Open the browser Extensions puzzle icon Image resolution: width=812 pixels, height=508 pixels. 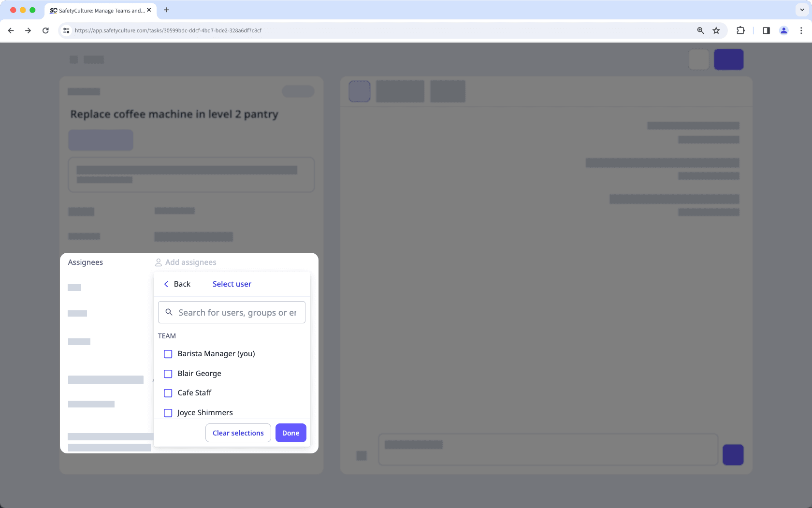(x=740, y=30)
